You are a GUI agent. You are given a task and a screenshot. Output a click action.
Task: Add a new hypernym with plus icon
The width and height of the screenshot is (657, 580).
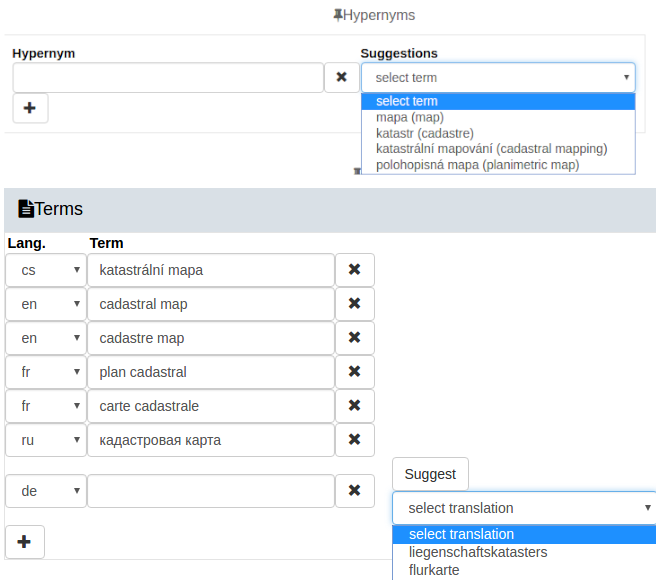pos(30,108)
